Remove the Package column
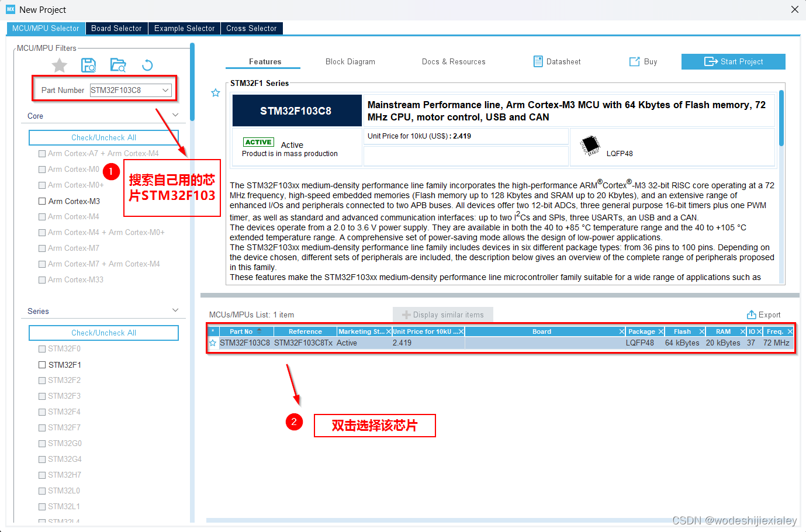 [x=661, y=331]
